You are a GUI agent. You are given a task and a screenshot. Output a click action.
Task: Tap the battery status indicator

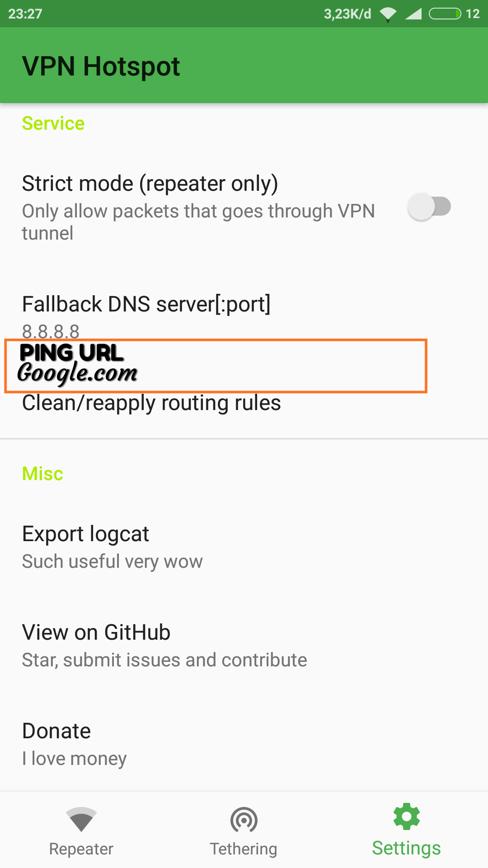point(445,14)
